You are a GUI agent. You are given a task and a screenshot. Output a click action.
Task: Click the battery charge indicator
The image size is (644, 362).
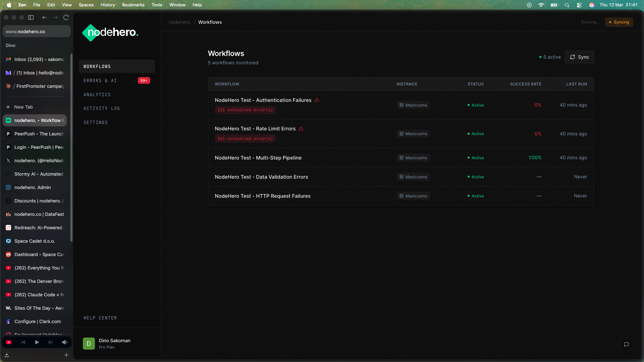coord(554,5)
